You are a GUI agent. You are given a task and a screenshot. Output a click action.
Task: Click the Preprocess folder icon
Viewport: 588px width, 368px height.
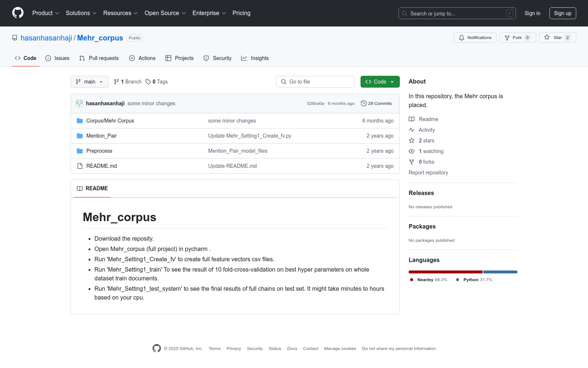(80, 151)
